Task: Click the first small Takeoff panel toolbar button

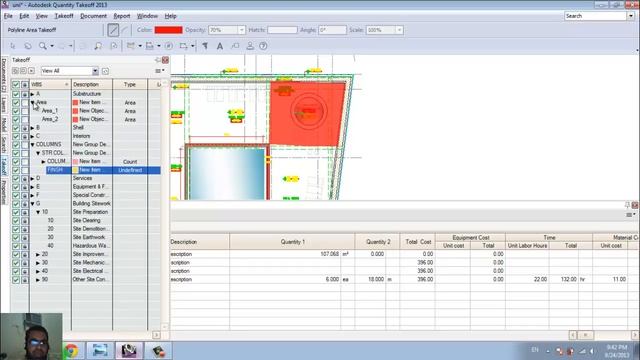Action: 15,71
